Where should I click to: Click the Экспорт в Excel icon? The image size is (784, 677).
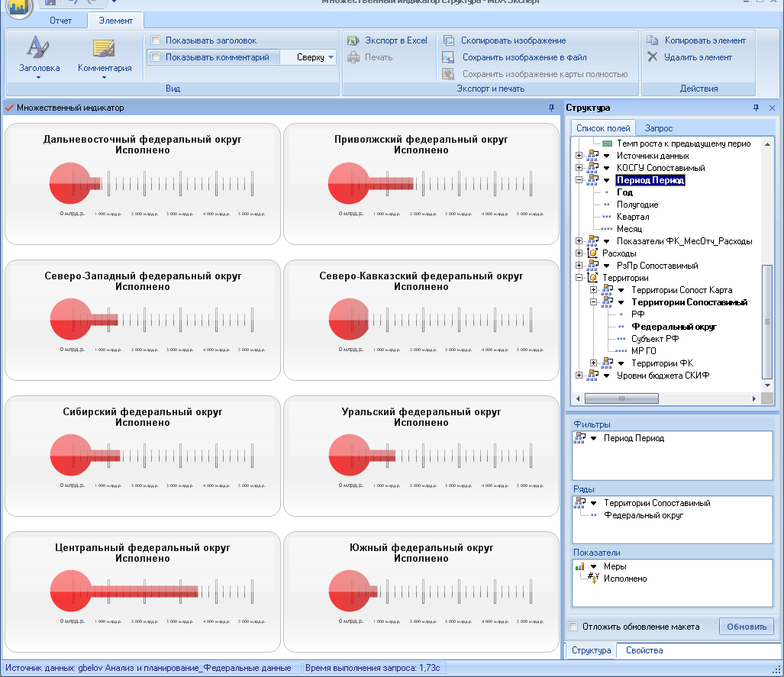click(x=353, y=40)
